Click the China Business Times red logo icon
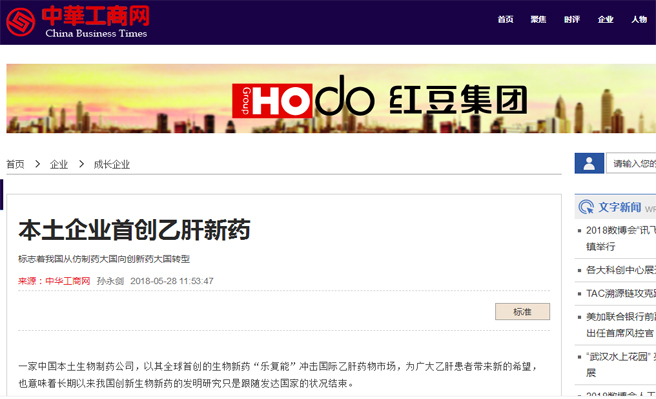The image size is (656, 399). tap(20, 21)
